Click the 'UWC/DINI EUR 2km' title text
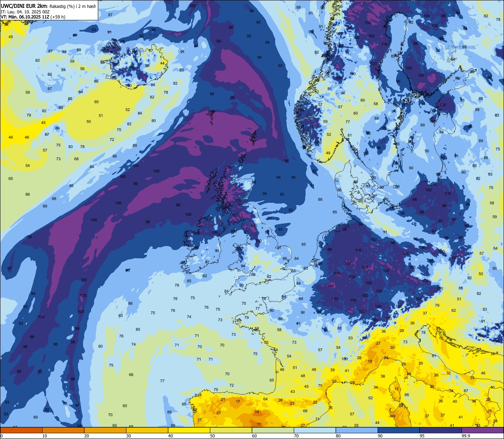 [x=24, y=6]
